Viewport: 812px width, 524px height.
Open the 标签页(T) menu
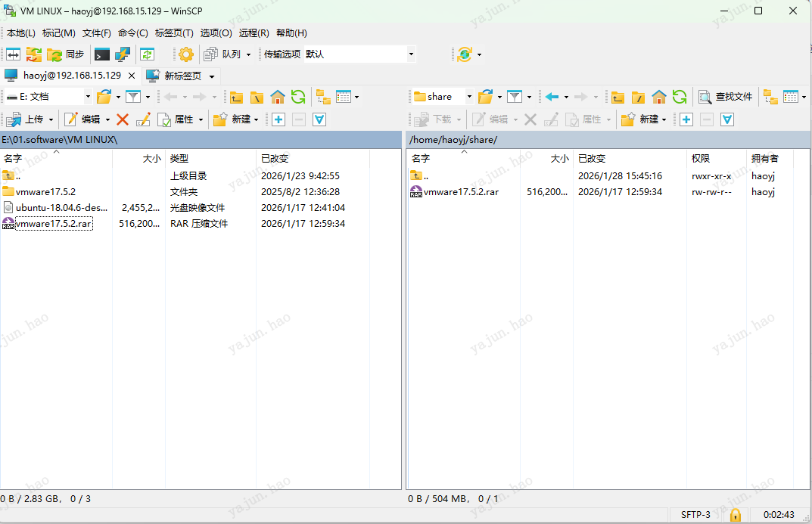click(x=175, y=33)
